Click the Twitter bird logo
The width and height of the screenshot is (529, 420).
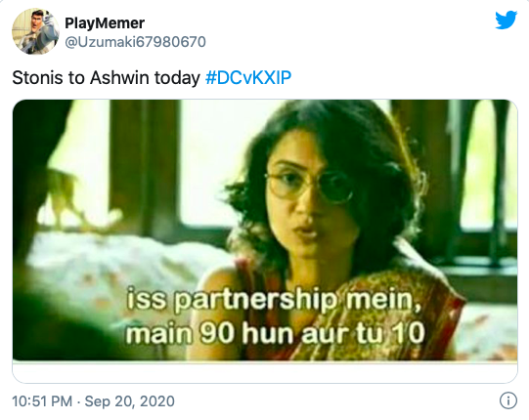tap(507, 20)
